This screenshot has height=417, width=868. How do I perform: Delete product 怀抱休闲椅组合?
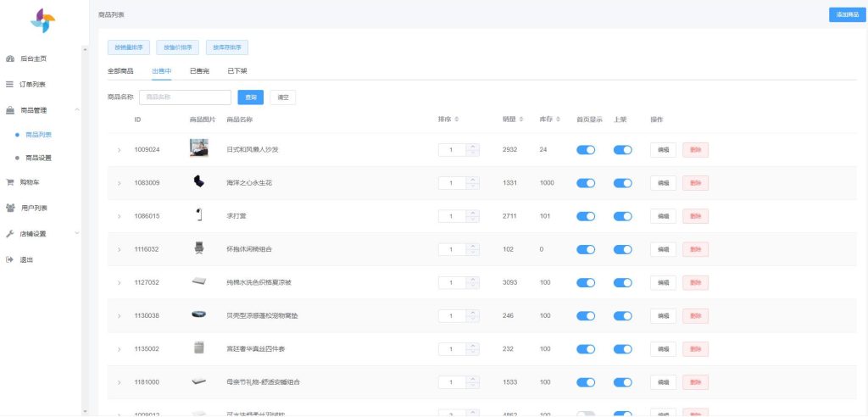point(695,250)
